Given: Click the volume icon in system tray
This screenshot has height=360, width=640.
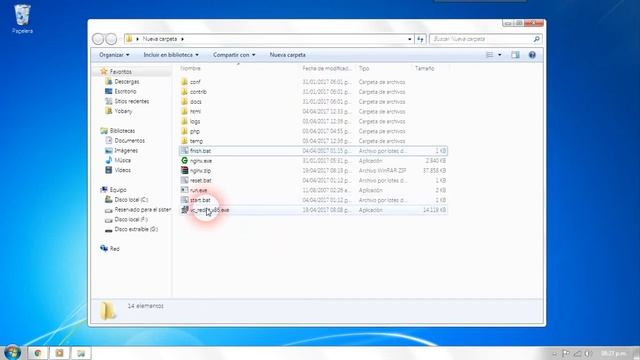Looking at the screenshot, I should tap(587, 353).
